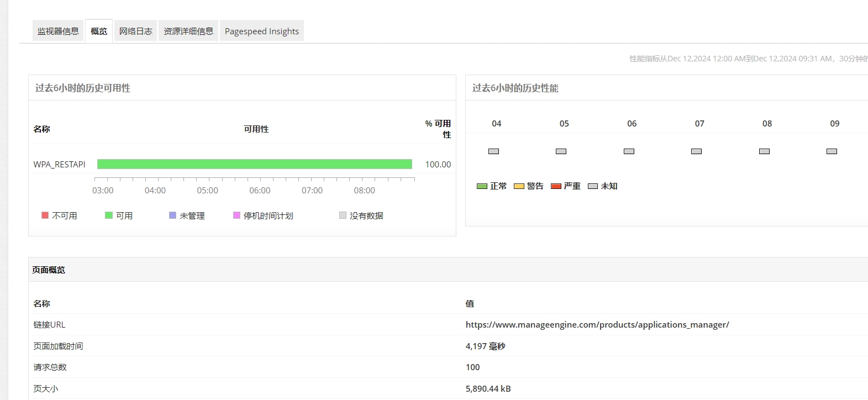868x400 pixels.
Task: Click the green WPA_RESTAPI availability bar
Action: 255,164
